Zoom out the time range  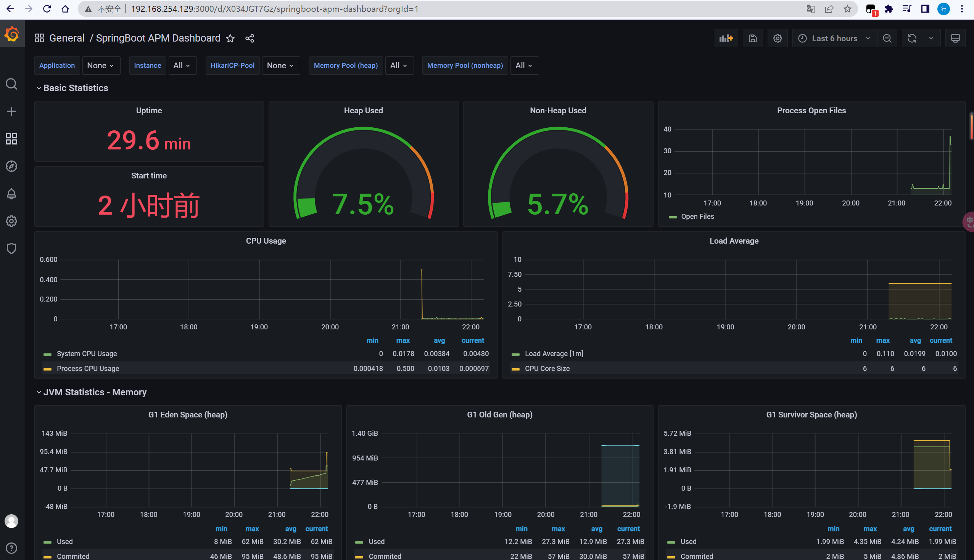(887, 39)
